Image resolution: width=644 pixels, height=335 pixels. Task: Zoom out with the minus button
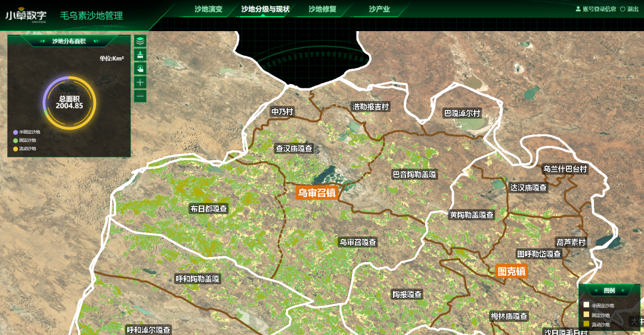coord(140,96)
